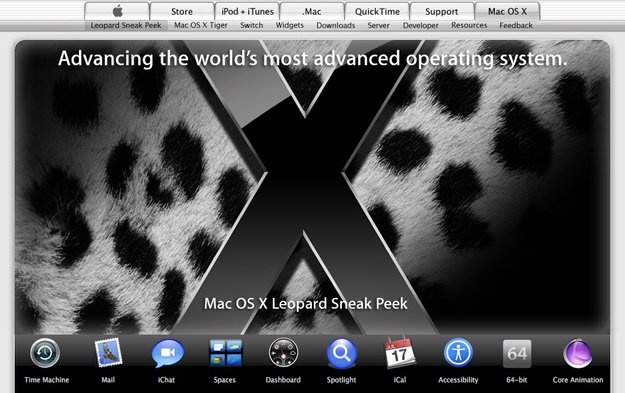
Task: Click the iChat bubble icon
Action: click(167, 353)
